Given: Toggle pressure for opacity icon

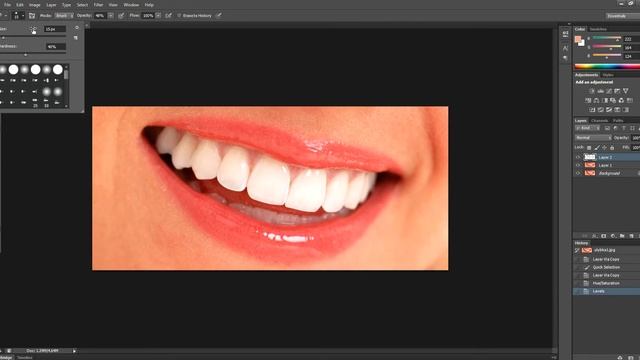Looking at the screenshot, I should coord(121,16).
